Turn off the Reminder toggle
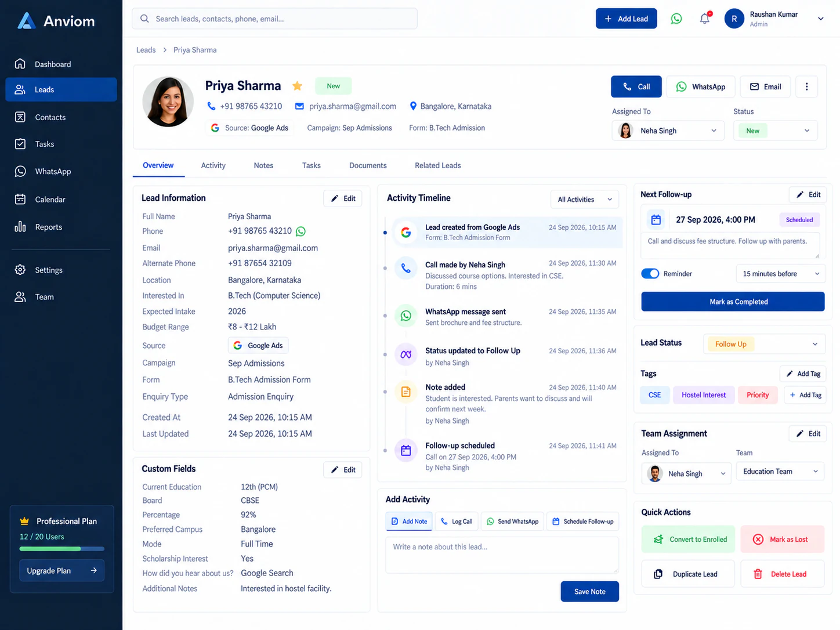Screen dimensions: 840x630 tap(650, 274)
